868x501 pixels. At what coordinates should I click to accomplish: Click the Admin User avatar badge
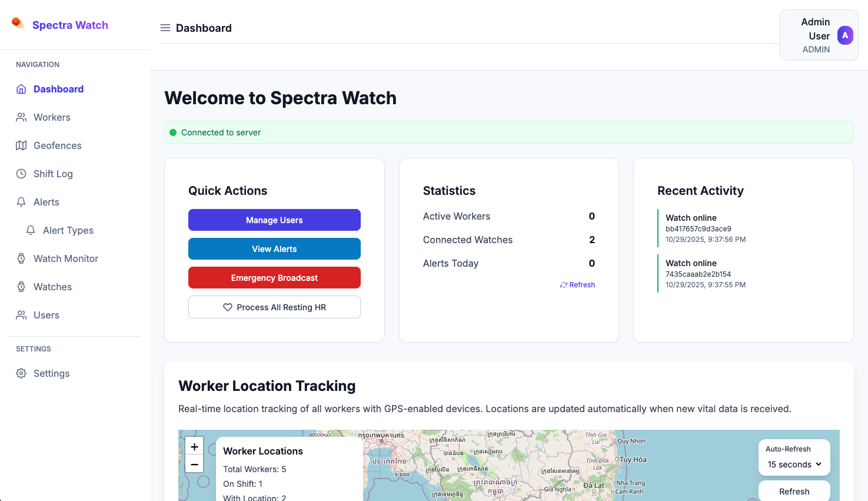[846, 35]
